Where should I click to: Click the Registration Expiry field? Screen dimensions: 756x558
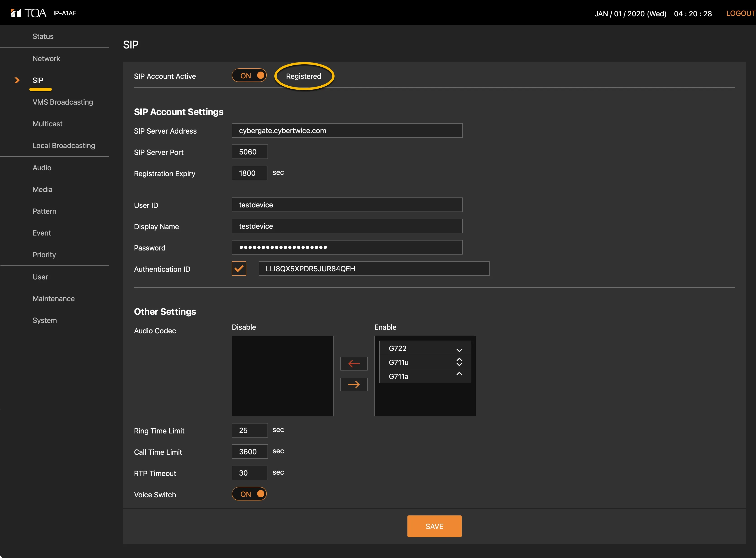click(x=249, y=173)
